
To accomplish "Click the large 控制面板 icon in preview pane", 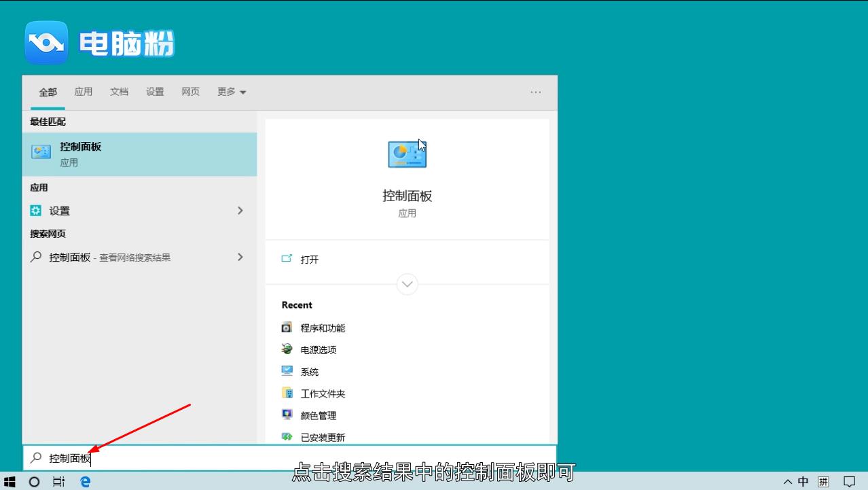I will click(x=407, y=154).
